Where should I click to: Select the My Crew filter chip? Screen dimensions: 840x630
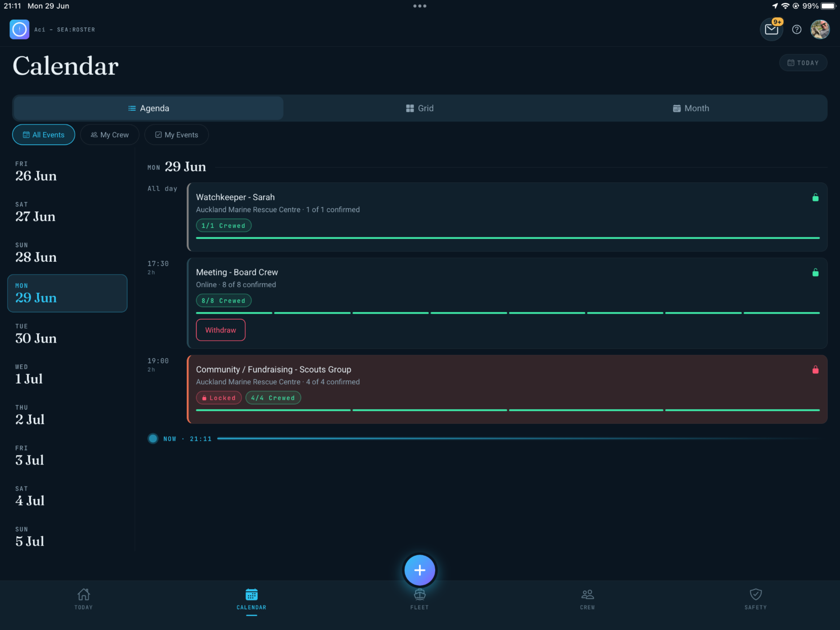tap(110, 134)
